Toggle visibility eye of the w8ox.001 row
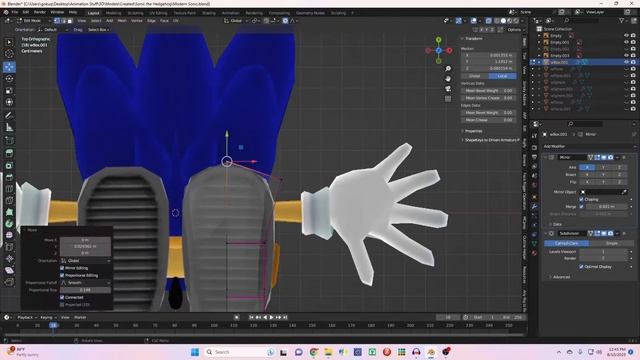This screenshot has width=640, height=360. (x=626, y=62)
